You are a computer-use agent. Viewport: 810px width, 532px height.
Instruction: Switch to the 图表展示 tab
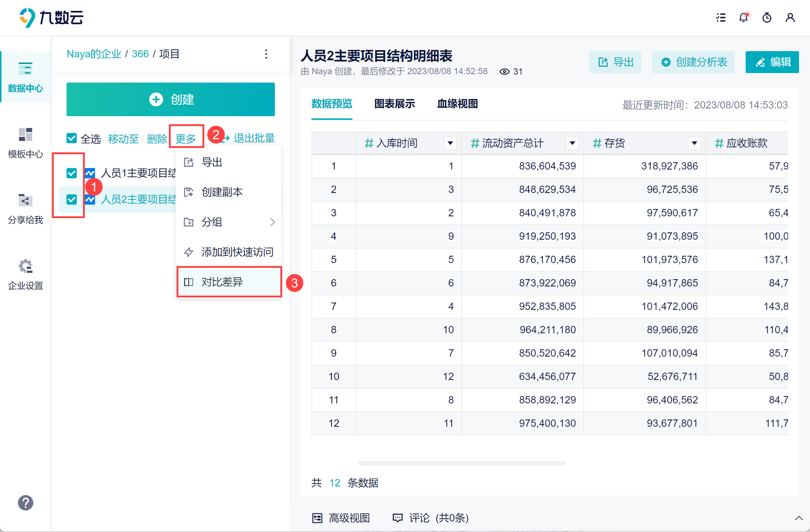[395, 104]
